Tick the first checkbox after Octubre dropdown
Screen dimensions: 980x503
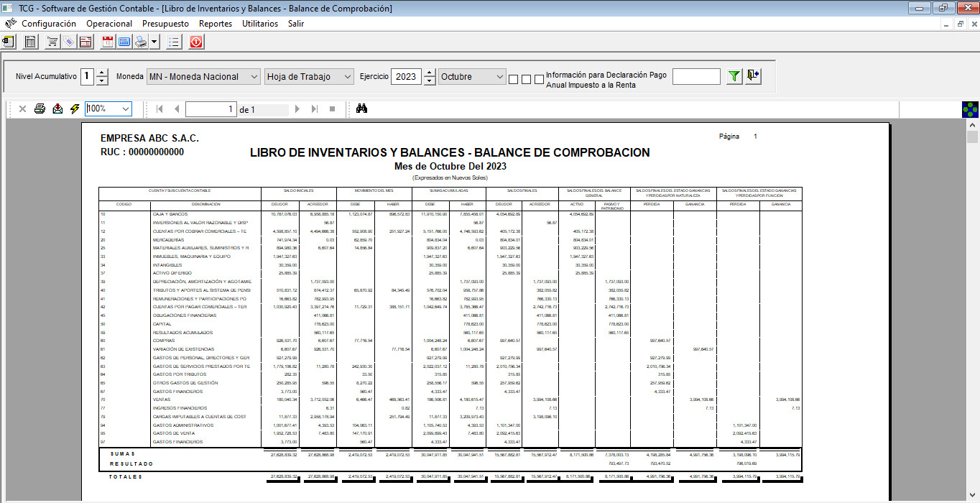point(513,79)
